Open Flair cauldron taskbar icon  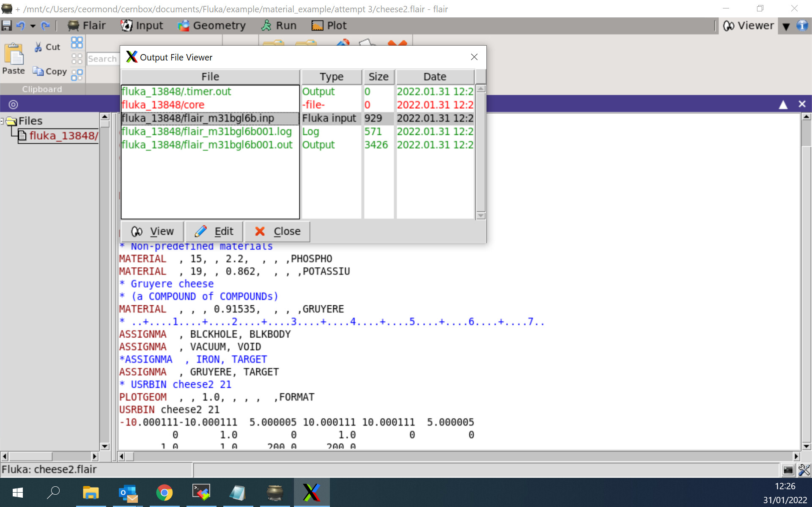(x=275, y=493)
